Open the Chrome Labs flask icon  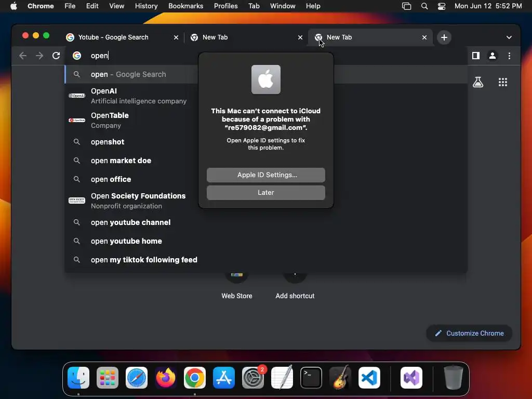478,82
